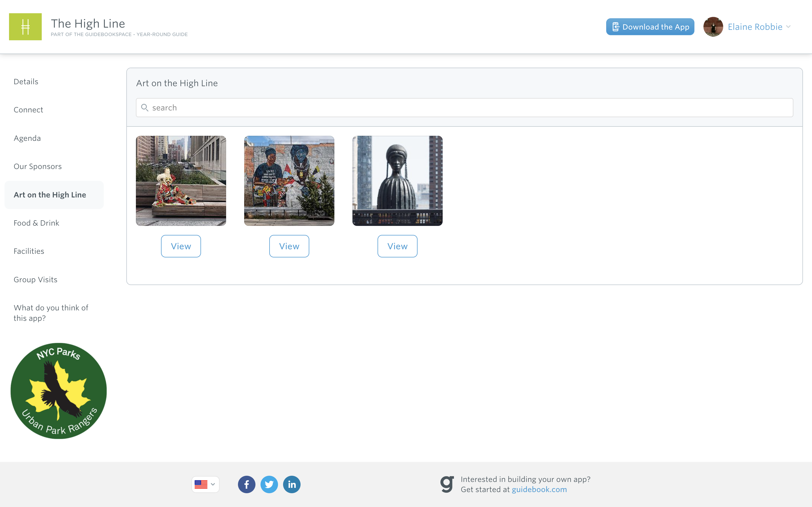Click the mural painting thumbnail
Image resolution: width=812 pixels, height=507 pixels.
(x=289, y=181)
